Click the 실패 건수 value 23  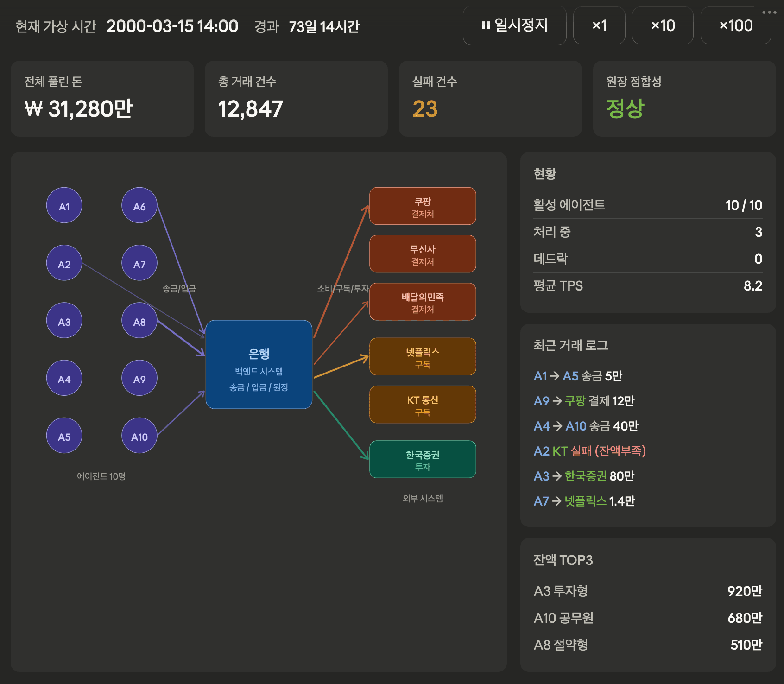(x=425, y=109)
